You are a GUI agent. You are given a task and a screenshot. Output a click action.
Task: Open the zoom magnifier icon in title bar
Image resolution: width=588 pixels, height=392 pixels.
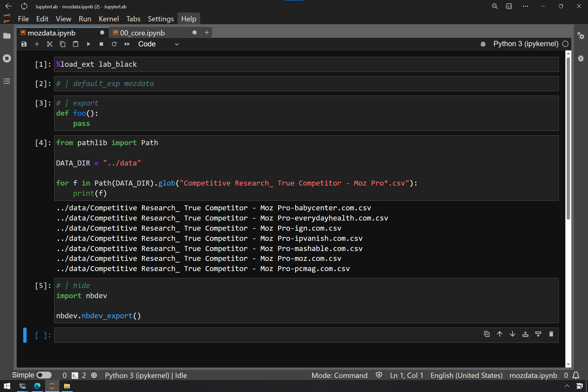tap(495, 6)
